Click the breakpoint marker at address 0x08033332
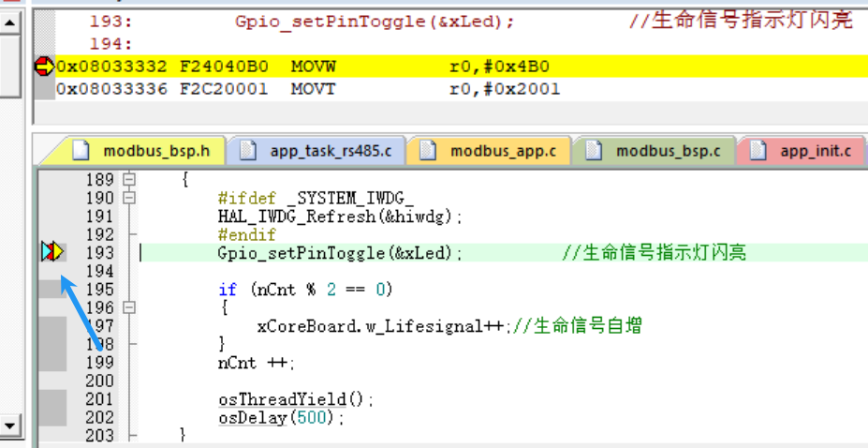868x448 pixels. (x=44, y=67)
